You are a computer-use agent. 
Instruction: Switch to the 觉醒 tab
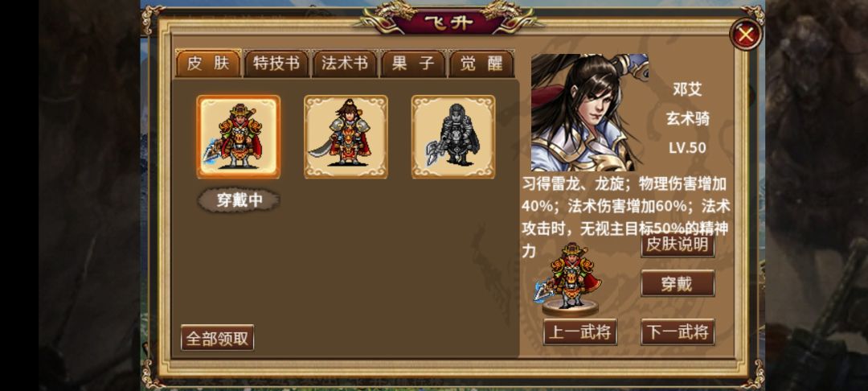[x=481, y=64]
